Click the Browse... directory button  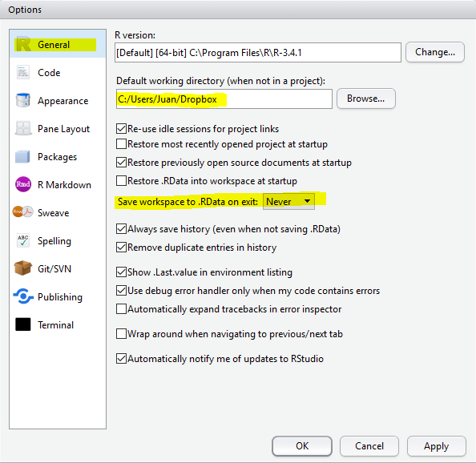[x=365, y=99]
